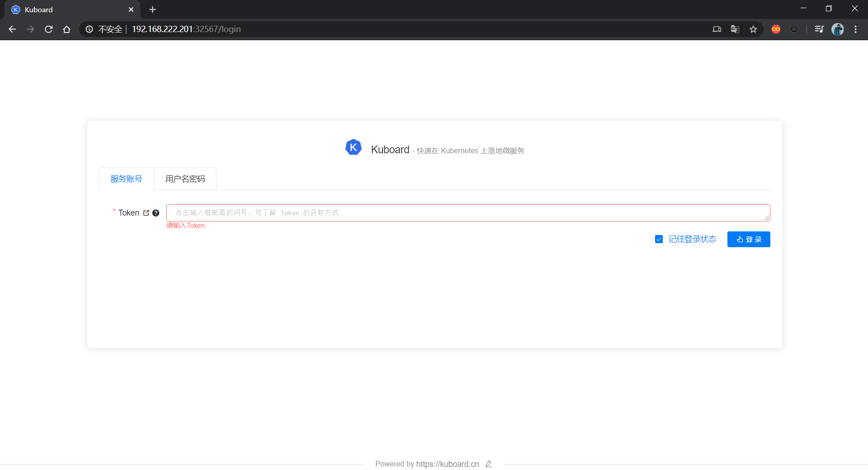Click the address bar URL
The width and height of the screenshot is (868, 470).
click(x=186, y=29)
